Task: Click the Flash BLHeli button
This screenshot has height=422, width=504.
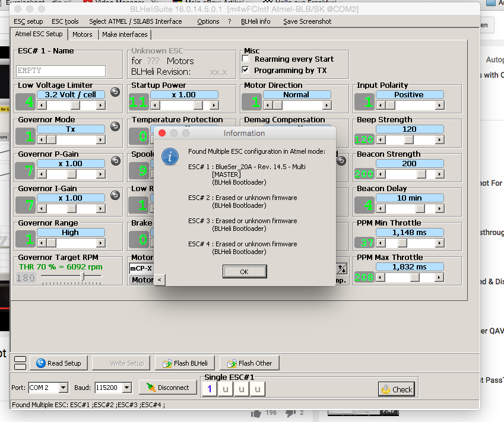Action: pos(185,363)
